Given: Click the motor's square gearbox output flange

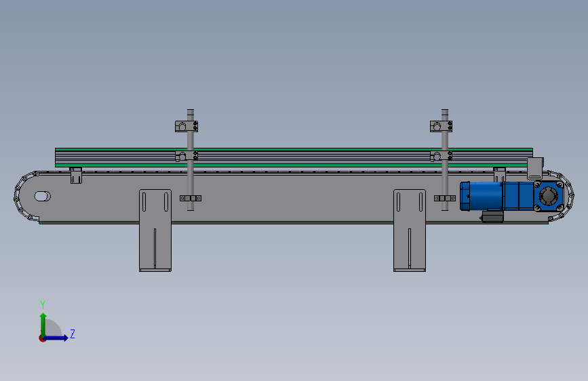Looking at the screenshot, I should point(549,196).
